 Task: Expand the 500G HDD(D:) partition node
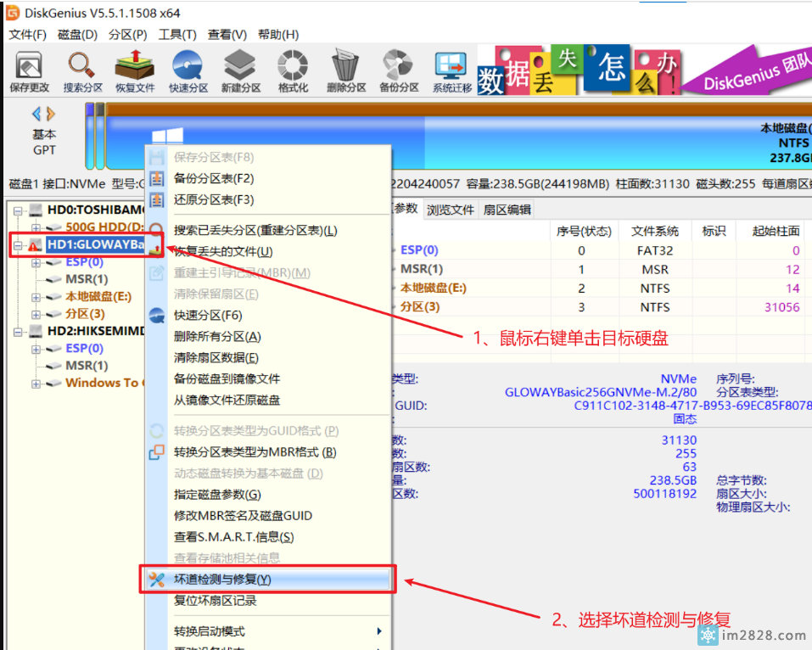coord(36,227)
